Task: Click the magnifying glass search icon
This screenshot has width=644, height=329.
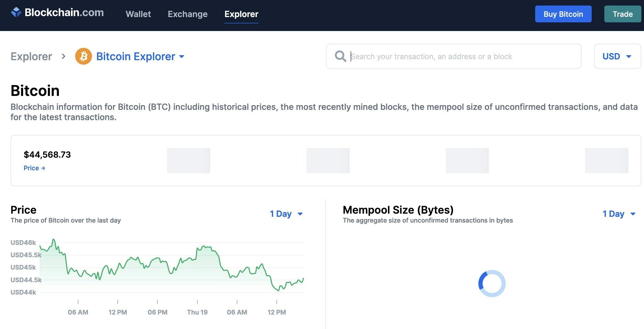Action: pyautogui.click(x=340, y=56)
